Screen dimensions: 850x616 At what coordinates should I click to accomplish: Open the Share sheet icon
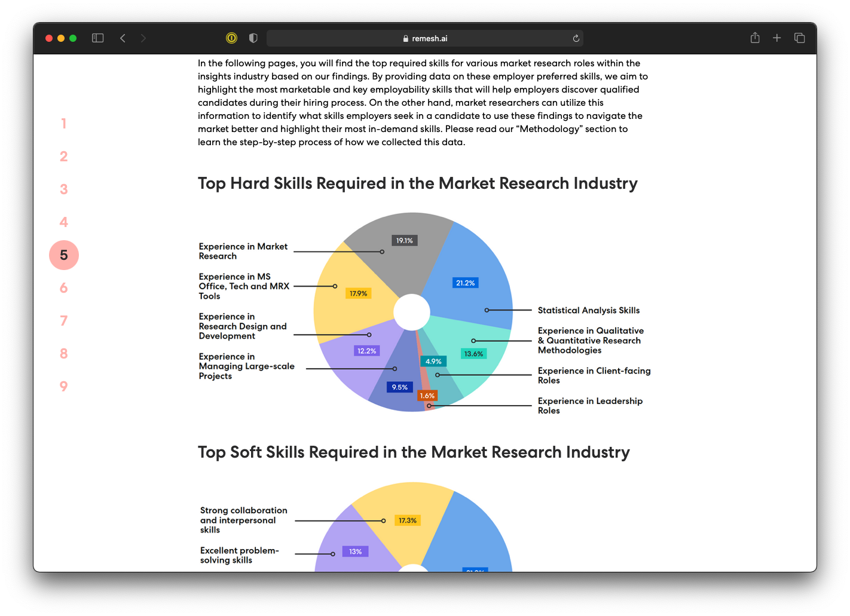tap(755, 38)
